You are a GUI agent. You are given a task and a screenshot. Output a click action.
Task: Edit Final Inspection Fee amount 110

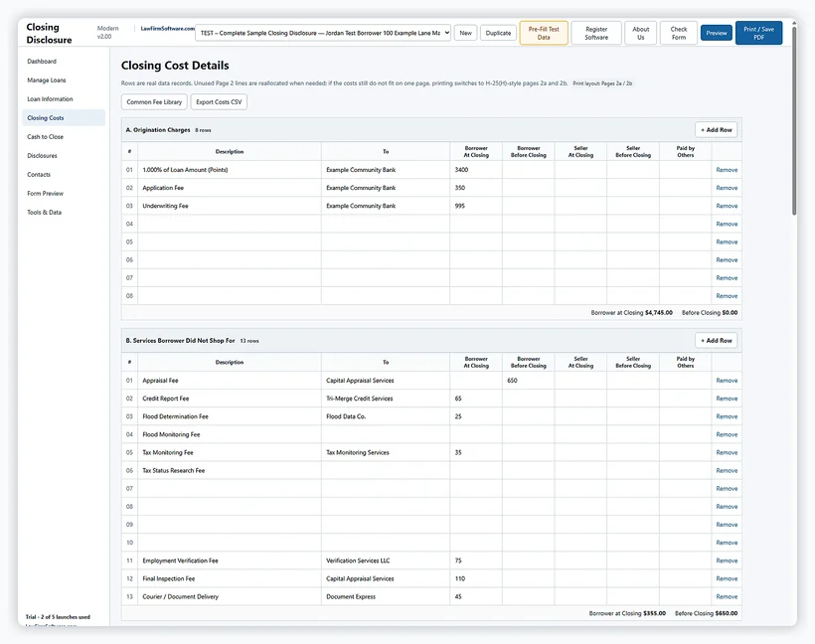pyautogui.click(x=476, y=578)
